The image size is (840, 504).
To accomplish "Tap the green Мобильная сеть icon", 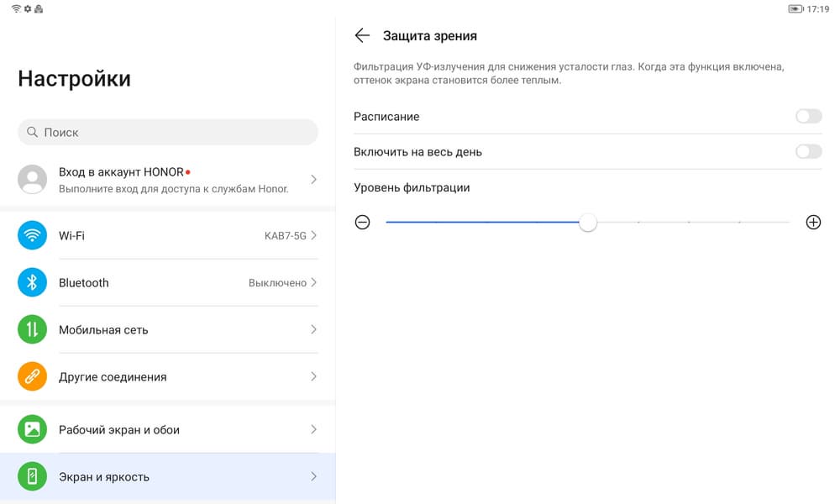I will [x=32, y=330].
